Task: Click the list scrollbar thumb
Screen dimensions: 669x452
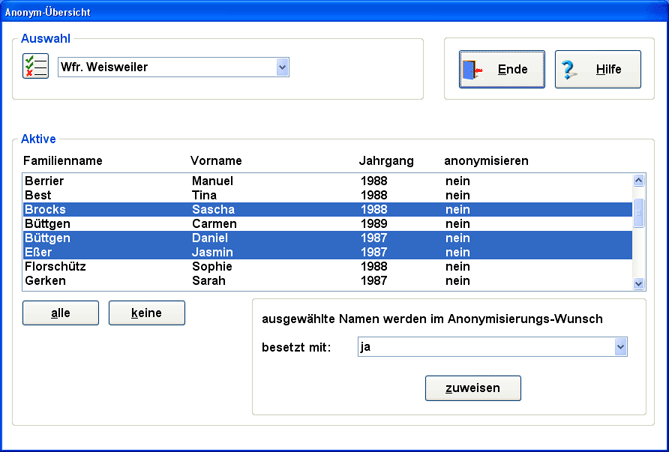Action: point(639,212)
